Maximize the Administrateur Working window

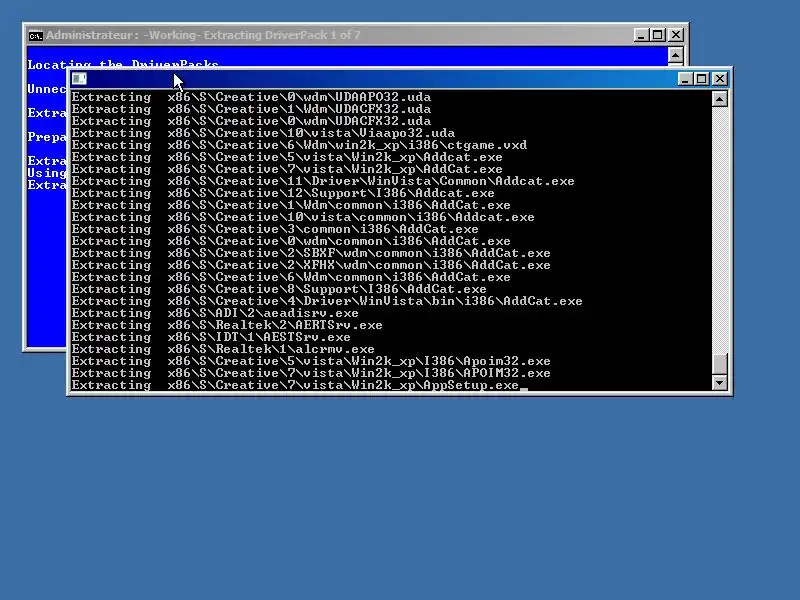click(x=658, y=35)
